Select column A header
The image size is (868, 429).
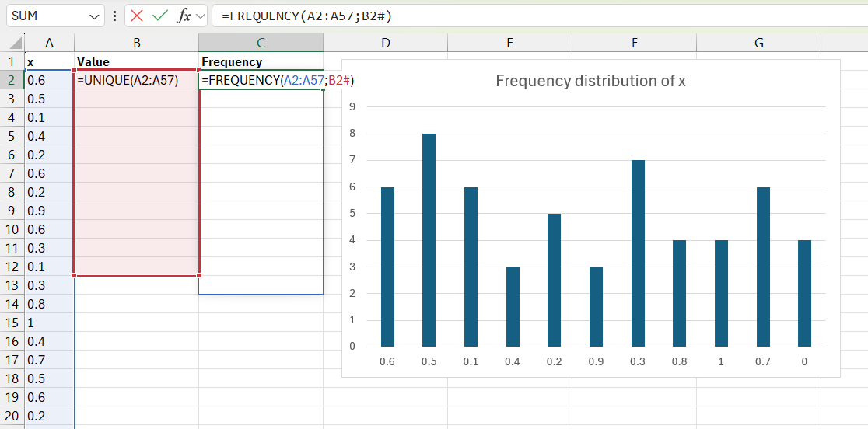[50, 43]
